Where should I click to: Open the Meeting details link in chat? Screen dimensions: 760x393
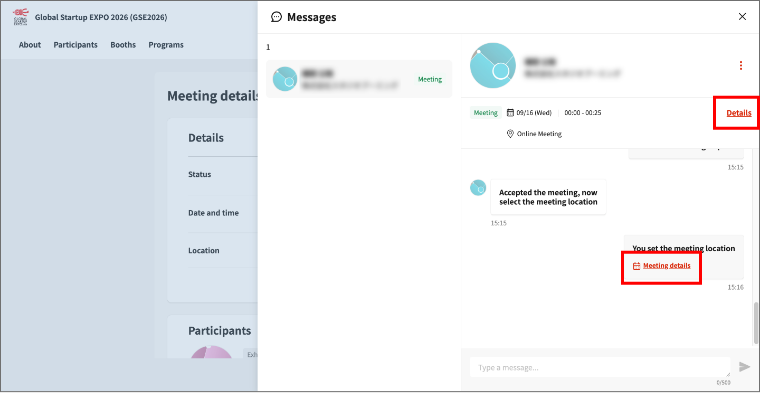(x=666, y=266)
